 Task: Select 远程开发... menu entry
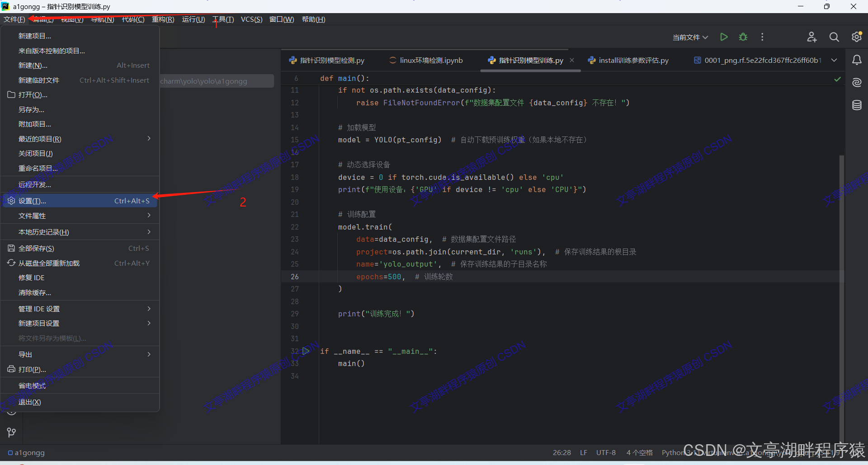click(x=80, y=184)
